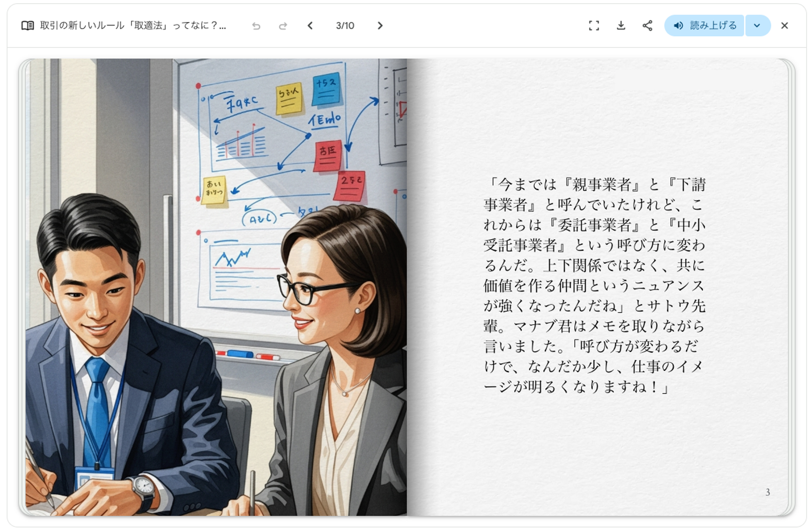Click the redo arrow icon
This screenshot has width=811, height=532.
(283, 26)
